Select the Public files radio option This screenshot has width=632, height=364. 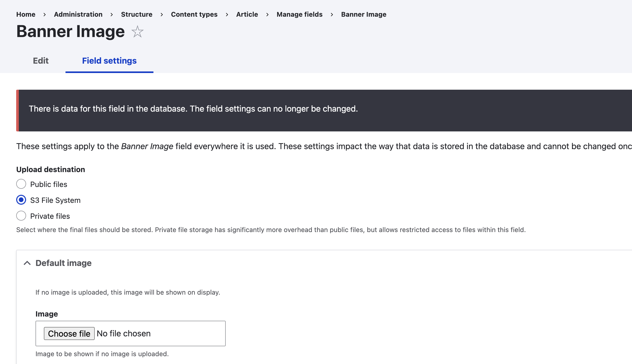[x=21, y=184]
